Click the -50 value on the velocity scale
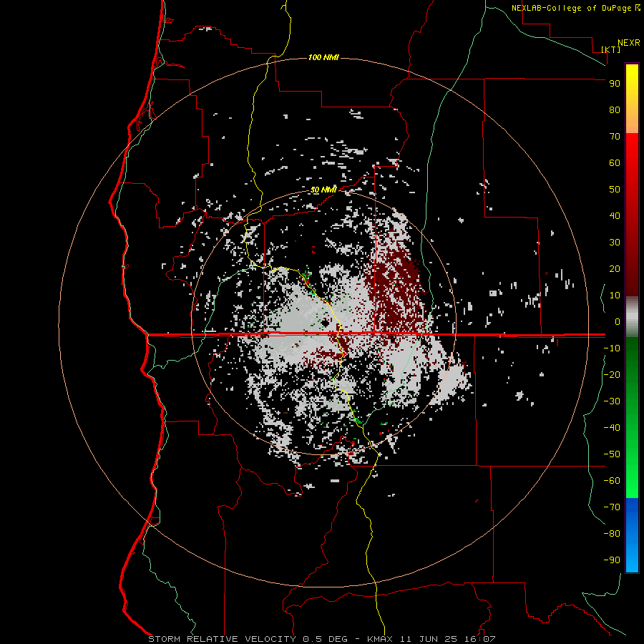 [x=612, y=454]
